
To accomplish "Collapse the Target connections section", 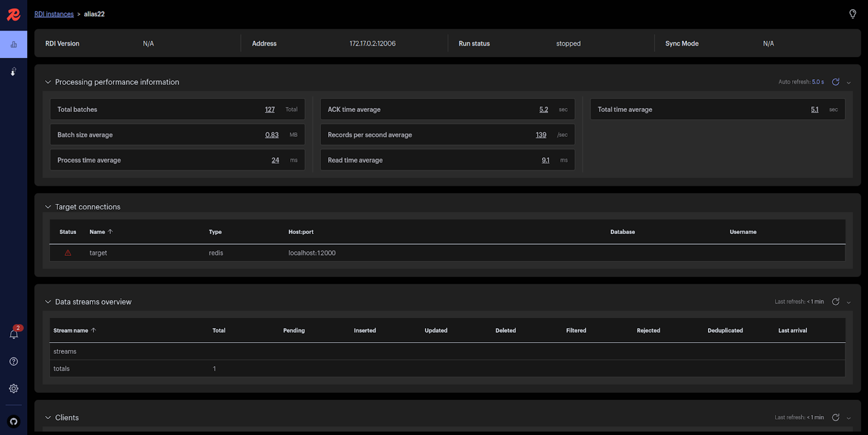I will pyautogui.click(x=48, y=207).
